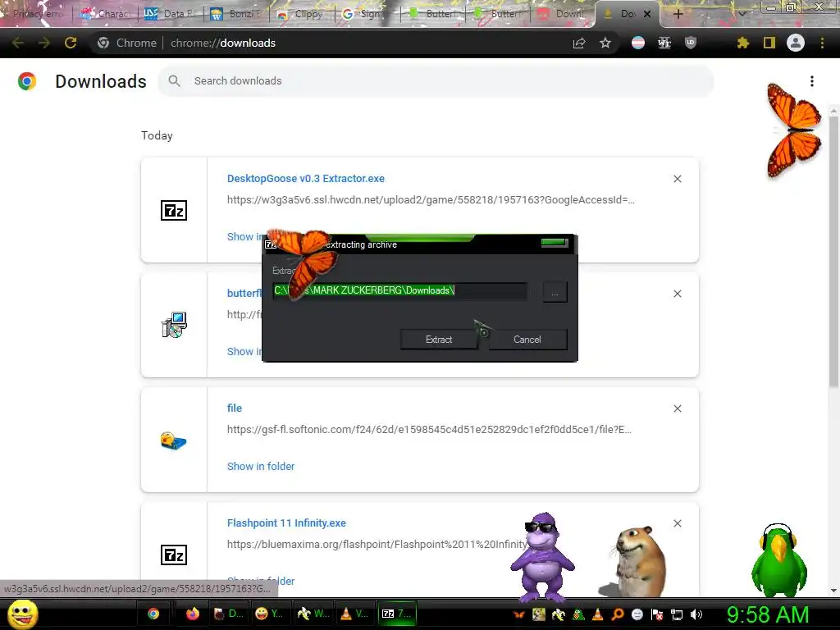Click the butterfly tray icon
Screen dimensions: 840x630
point(518,614)
